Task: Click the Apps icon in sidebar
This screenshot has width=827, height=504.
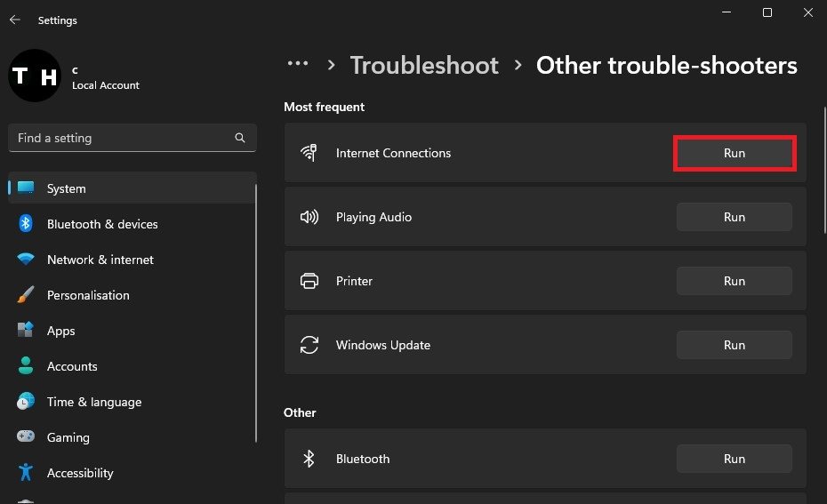Action: (x=26, y=331)
